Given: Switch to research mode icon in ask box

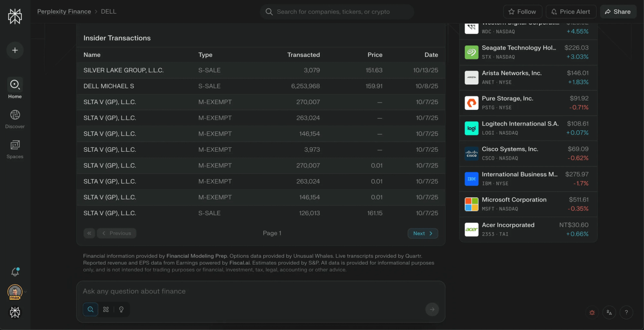Looking at the screenshot, I should [x=106, y=309].
